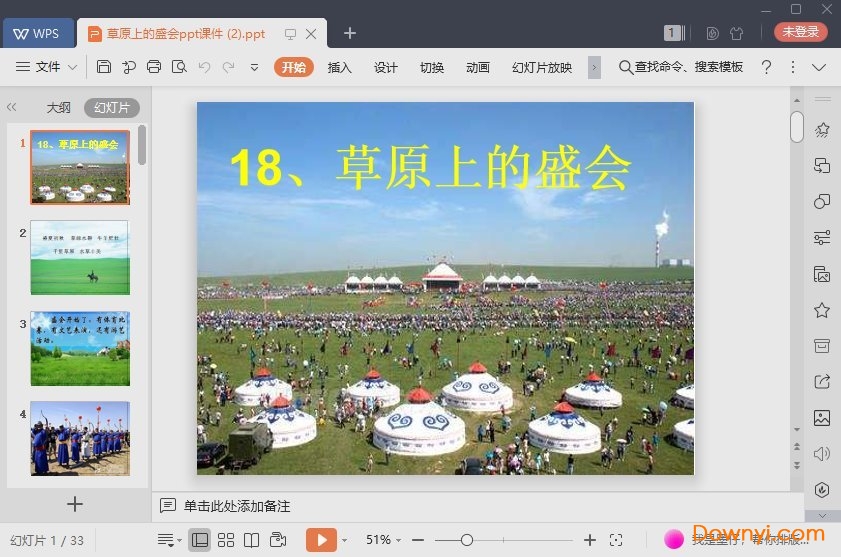Click the vertical scrollbar thumb of editor
841x557 pixels.
point(796,127)
